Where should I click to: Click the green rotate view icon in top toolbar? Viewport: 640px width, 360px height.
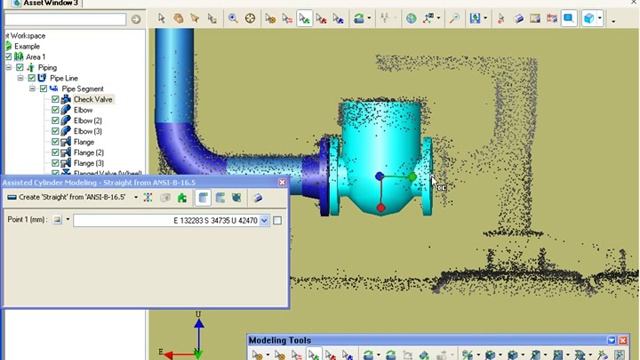click(359, 18)
